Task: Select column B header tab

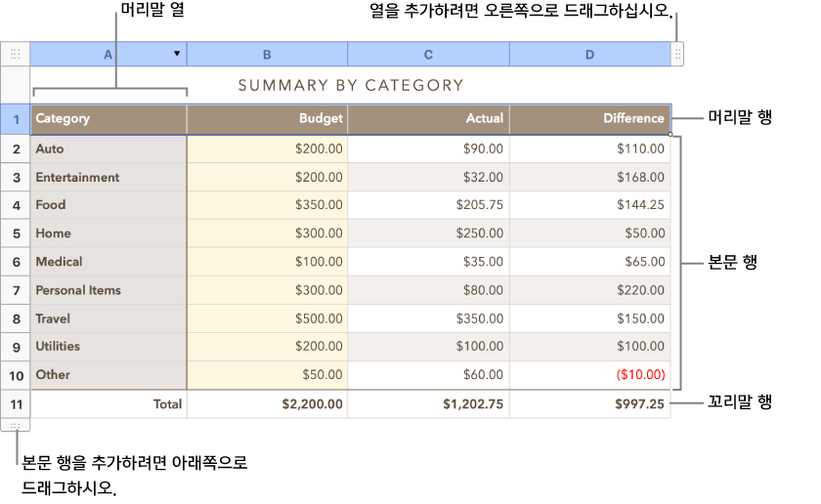Action: tap(267, 55)
